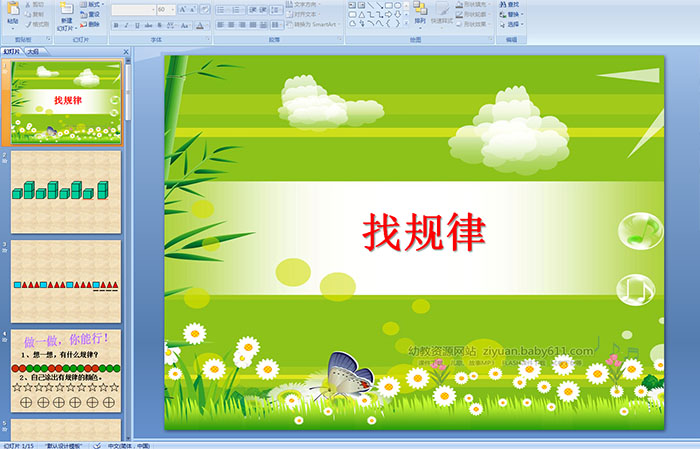Open Align Text (对齐文本) menu
700x449 pixels.
tap(303, 14)
